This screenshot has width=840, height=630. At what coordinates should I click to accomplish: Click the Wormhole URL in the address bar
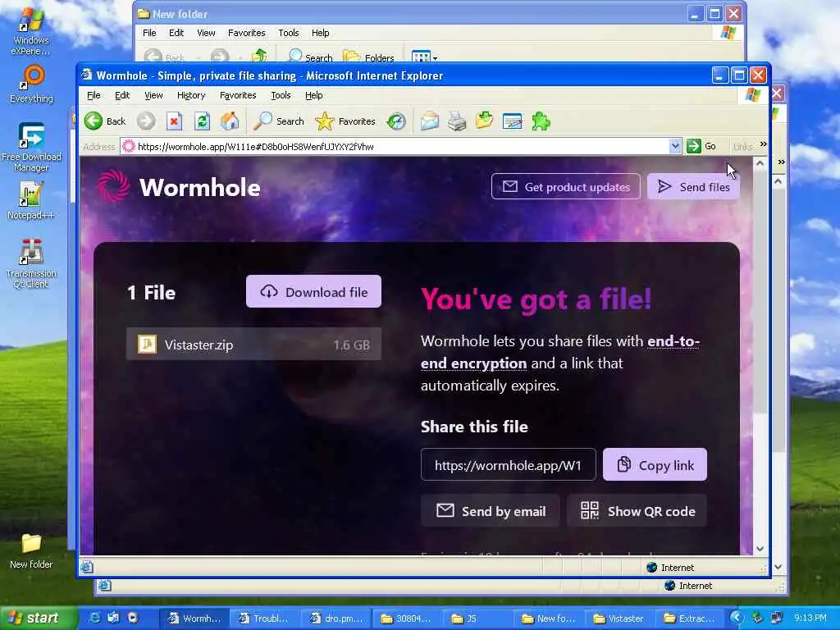point(256,146)
